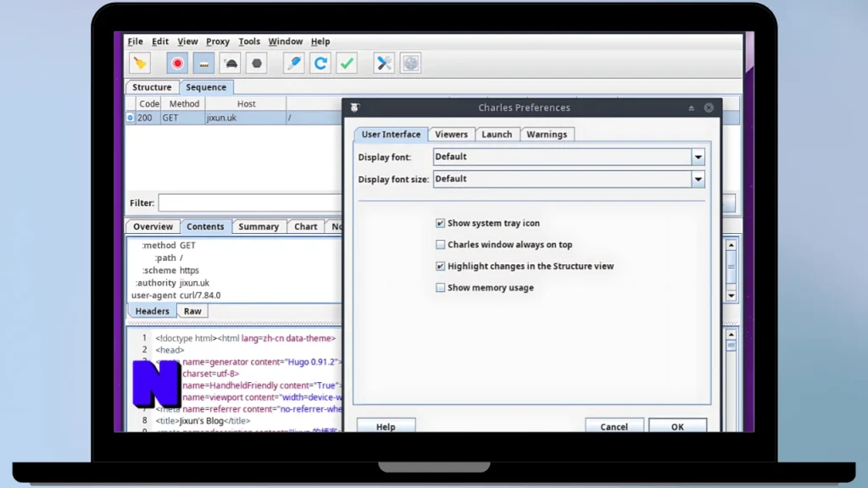This screenshot has height=488, width=868.
Task: Sort by the Code column header
Action: 149,104
